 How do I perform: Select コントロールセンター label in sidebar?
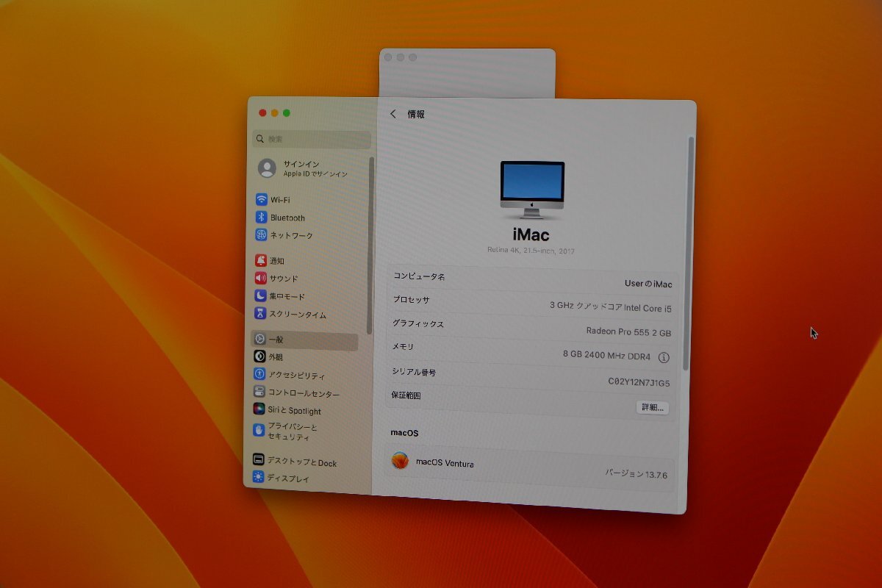pyautogui.click(x=304, y=393)
